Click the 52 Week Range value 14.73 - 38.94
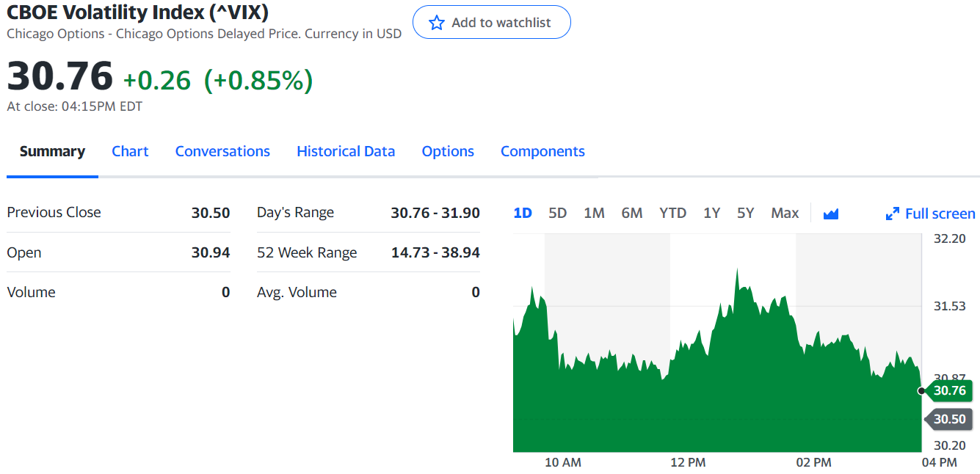 (x=435, y=252)
